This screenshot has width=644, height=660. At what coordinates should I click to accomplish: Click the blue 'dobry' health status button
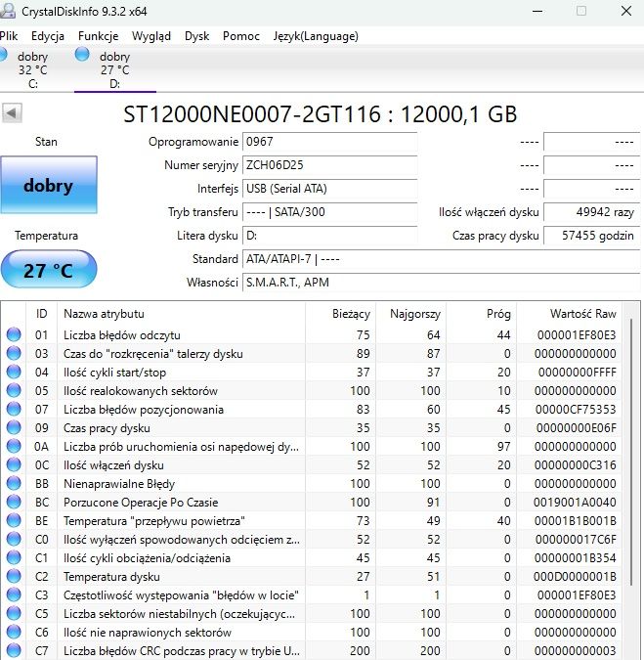tap(49, 185)
